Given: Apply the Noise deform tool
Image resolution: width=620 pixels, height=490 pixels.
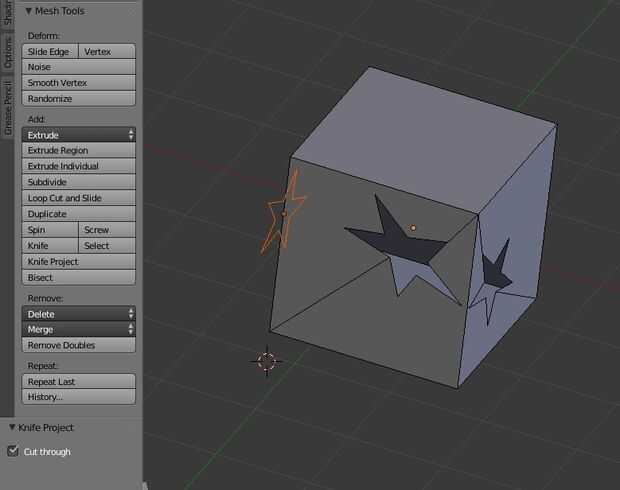Looking at the screenshot, I should [79, 67].
